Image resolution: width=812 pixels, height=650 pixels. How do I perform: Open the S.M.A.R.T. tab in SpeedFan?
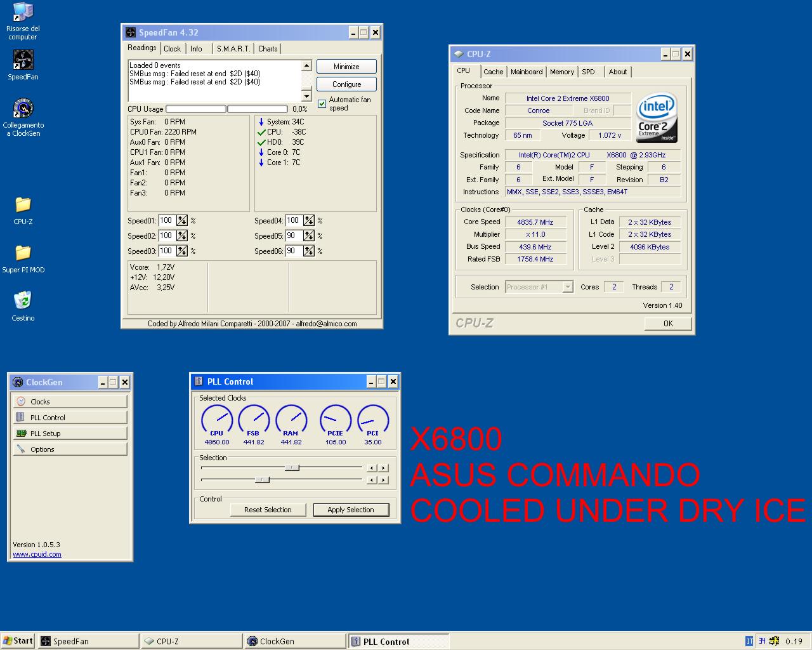233,49
